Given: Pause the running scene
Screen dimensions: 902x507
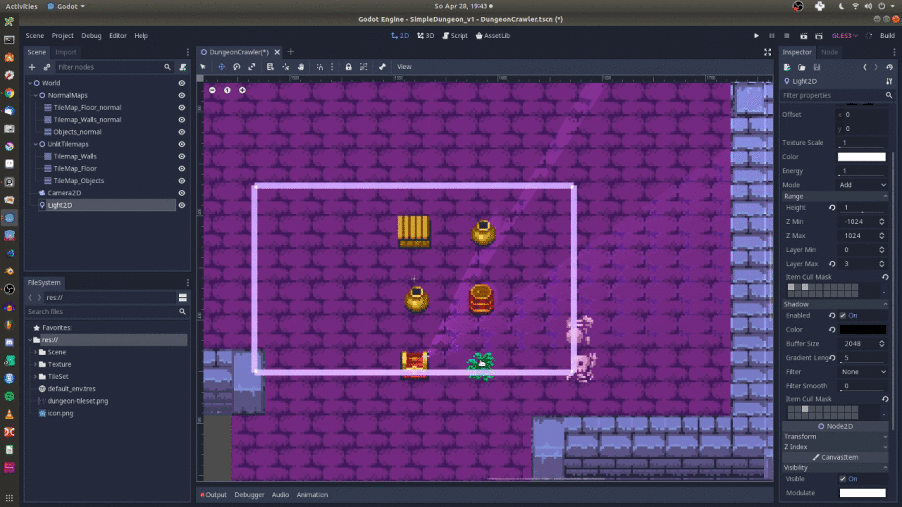Looking at the screenshot, I should point(772,36).
